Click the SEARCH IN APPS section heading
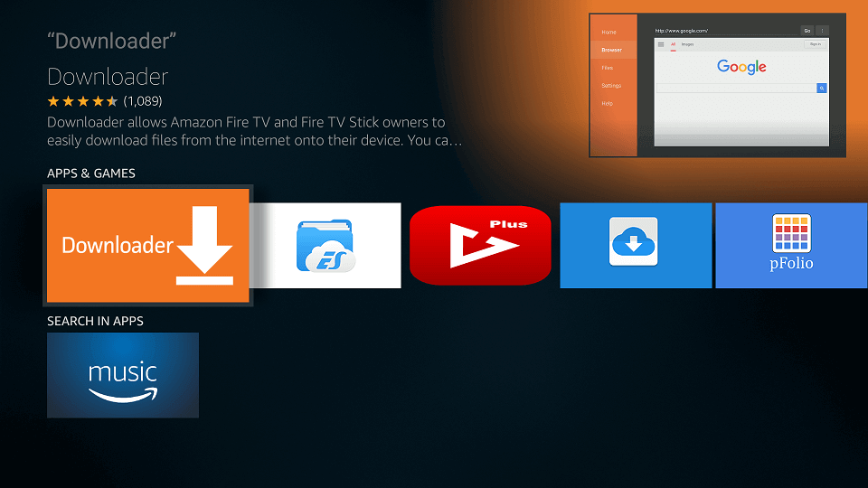868x488 pixels. [x=95, y=321]
